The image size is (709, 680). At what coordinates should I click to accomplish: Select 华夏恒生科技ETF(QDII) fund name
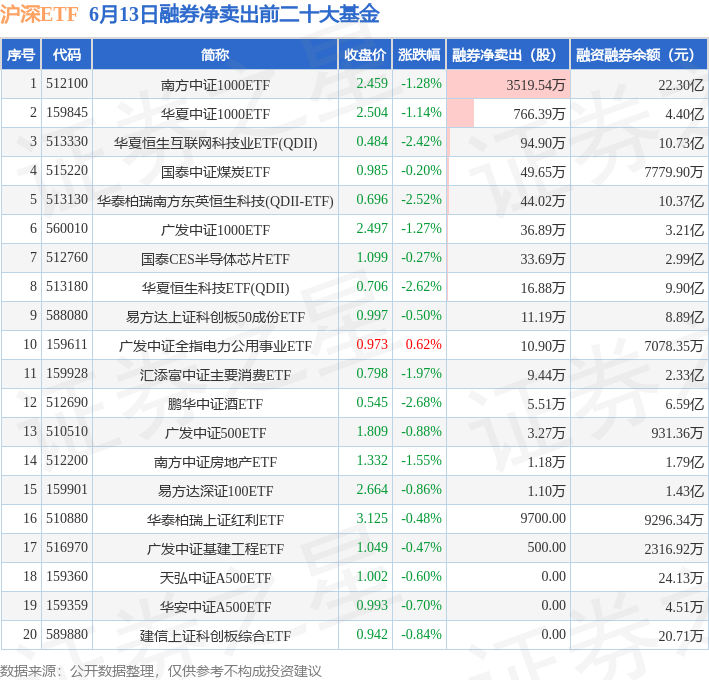coord(215,288)
